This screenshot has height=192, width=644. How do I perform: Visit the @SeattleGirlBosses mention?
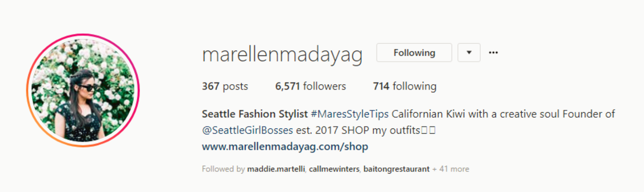point(247,130)
